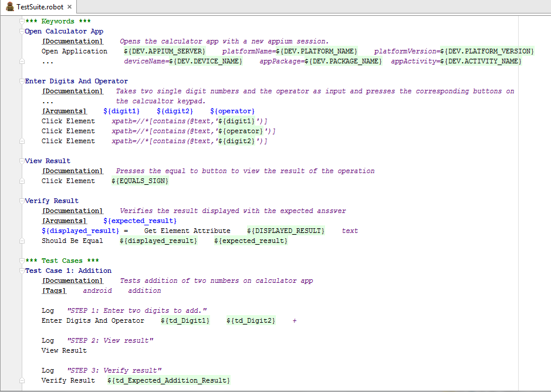Collapse the Test Cases section
The width and height of the screenshot is (551, 392).
coord(22,261)
